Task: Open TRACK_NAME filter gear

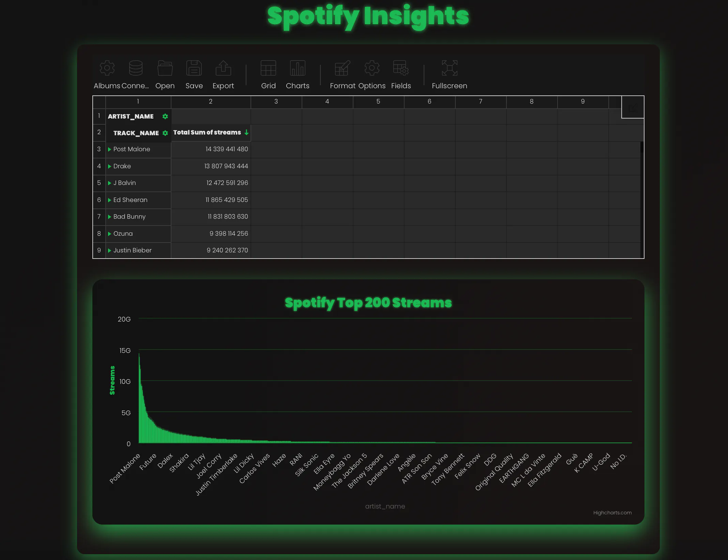Action: point(165,133)
